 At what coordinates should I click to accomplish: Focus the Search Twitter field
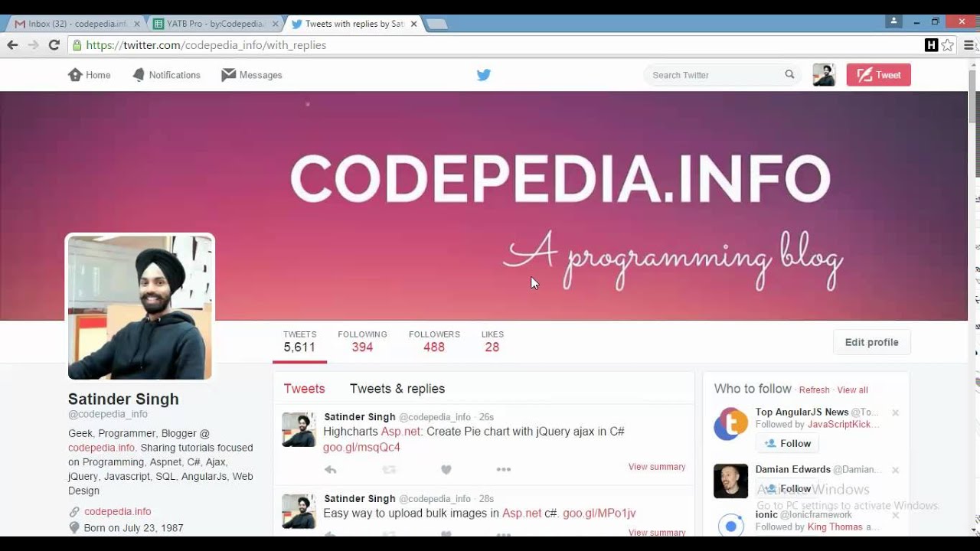tap(723, 75)
